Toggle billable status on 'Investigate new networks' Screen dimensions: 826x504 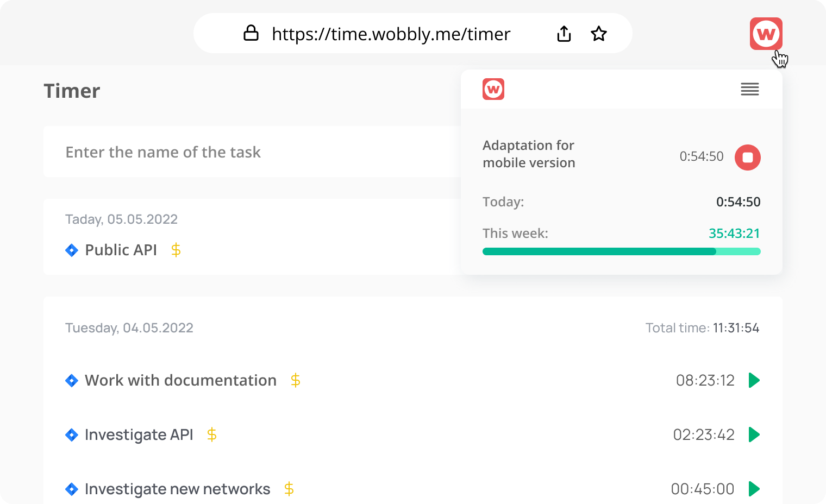coord(289,489)
